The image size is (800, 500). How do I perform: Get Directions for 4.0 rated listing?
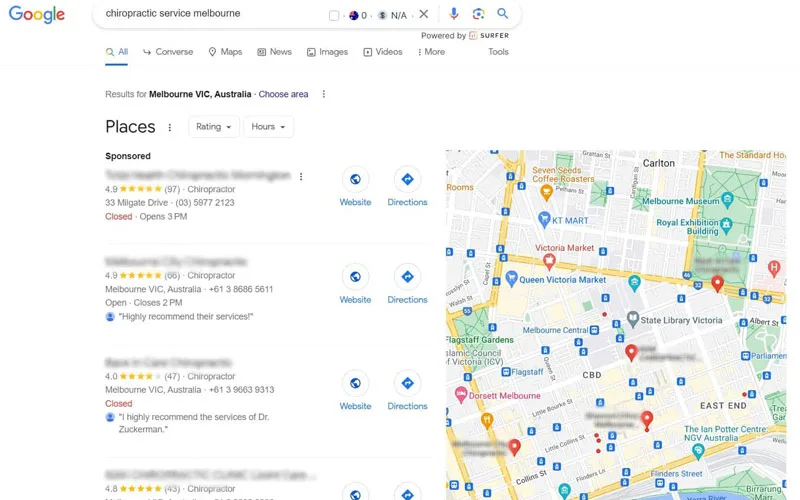click(407, 391)
